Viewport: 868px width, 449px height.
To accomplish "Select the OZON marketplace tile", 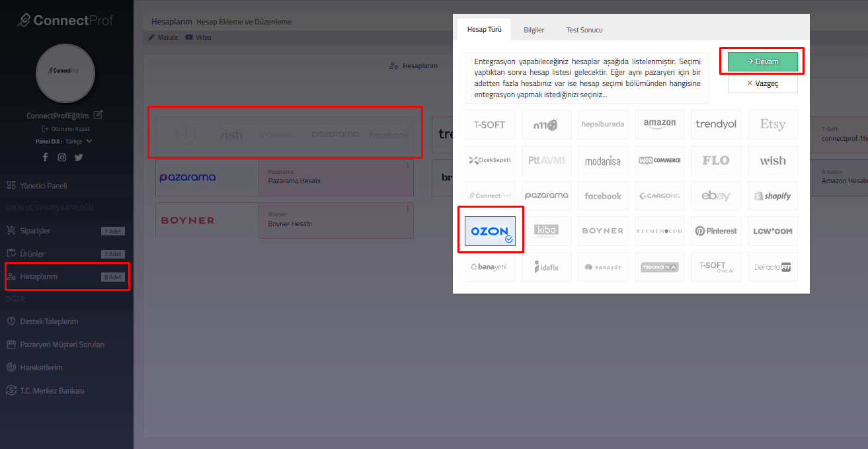I will 490,231.
